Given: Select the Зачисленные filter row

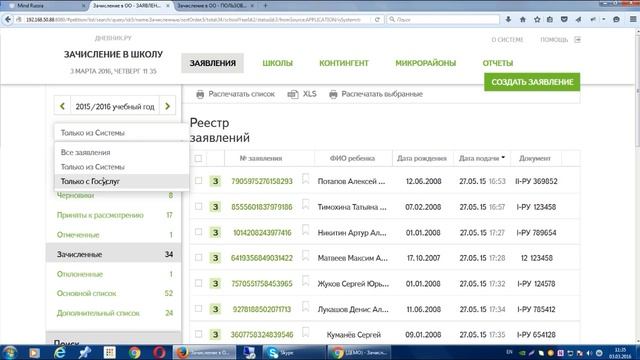Looking at the screenshot, I should [114, 254].
